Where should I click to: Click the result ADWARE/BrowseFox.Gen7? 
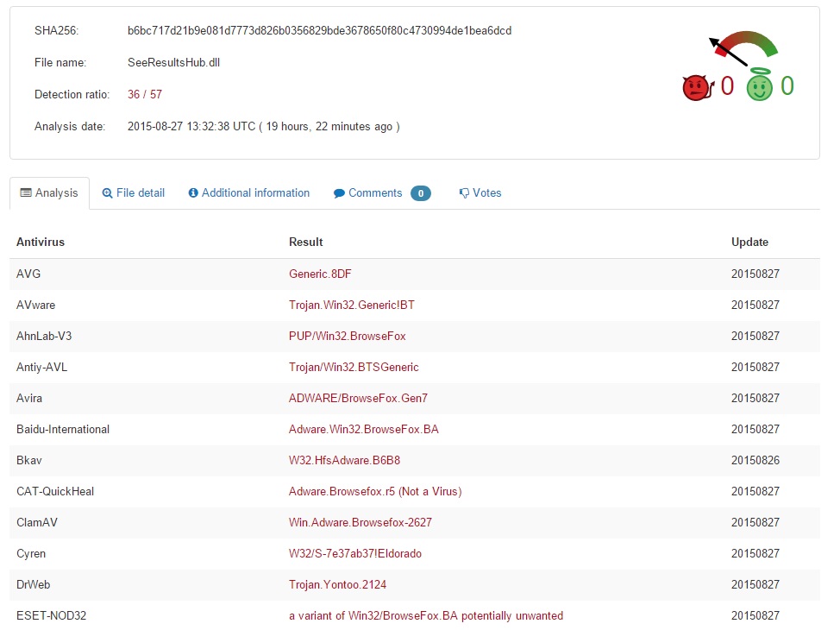tap(358, 399)
